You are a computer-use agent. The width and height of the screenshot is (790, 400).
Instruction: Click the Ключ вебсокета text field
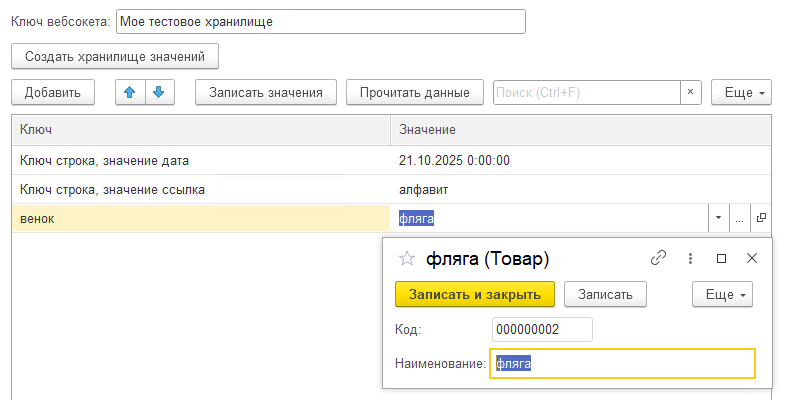320,21
